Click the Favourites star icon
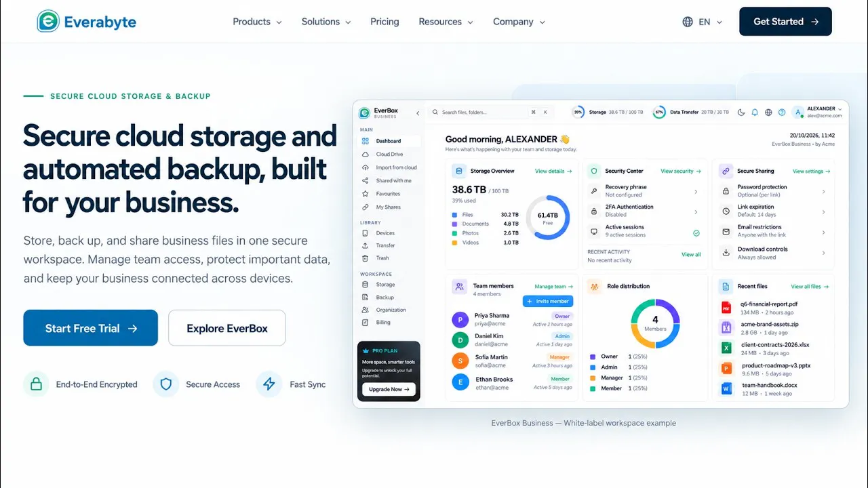 tap(366, 194)
